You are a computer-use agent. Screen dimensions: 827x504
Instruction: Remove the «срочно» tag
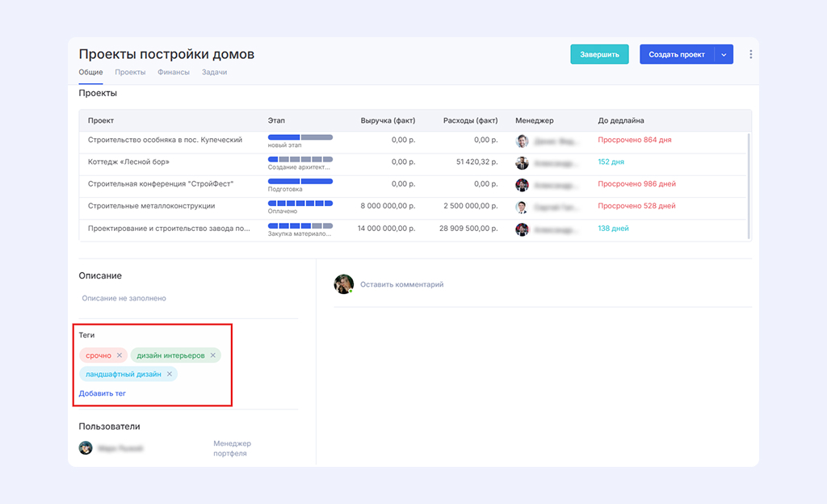[x=120, y=355]
